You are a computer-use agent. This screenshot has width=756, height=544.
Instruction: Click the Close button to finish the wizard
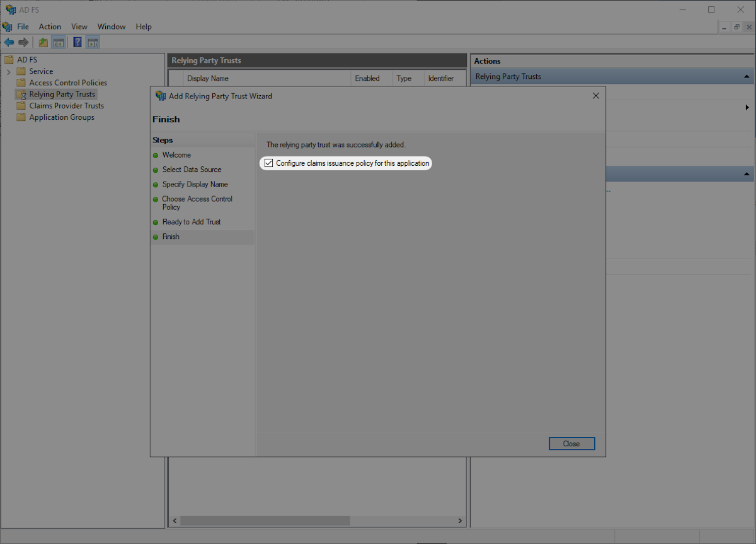571,443
